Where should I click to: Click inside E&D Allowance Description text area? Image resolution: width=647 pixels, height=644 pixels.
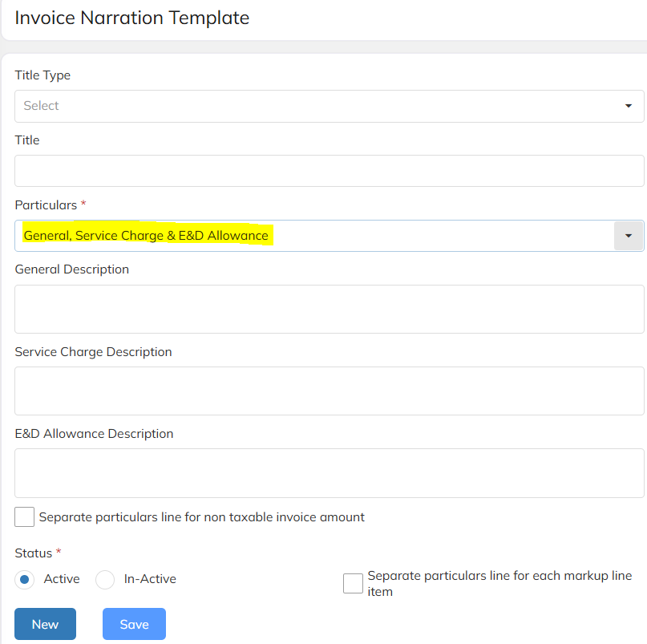pos(330,473)
